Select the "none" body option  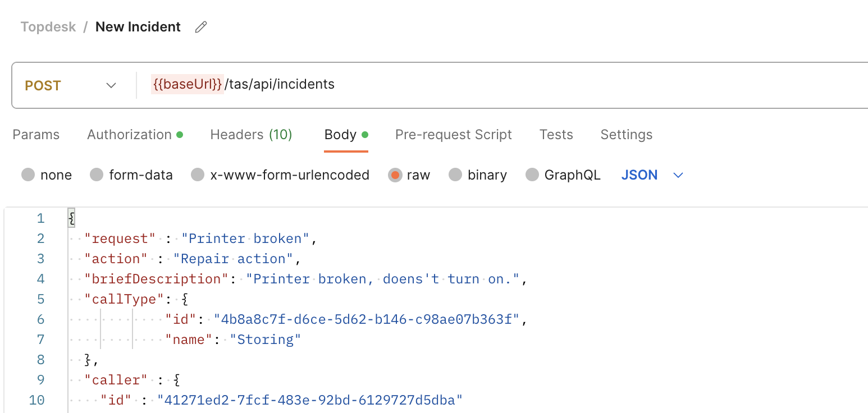click(x=28, y=175)
